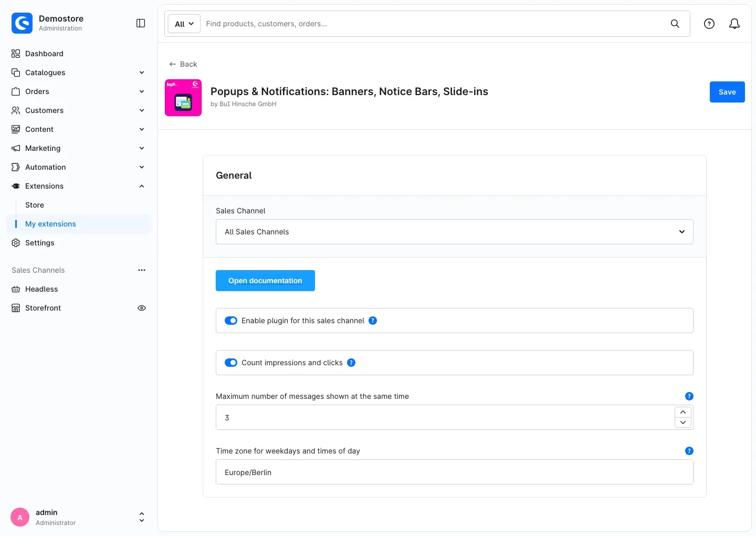Open the admin user menu chevron

142,517
